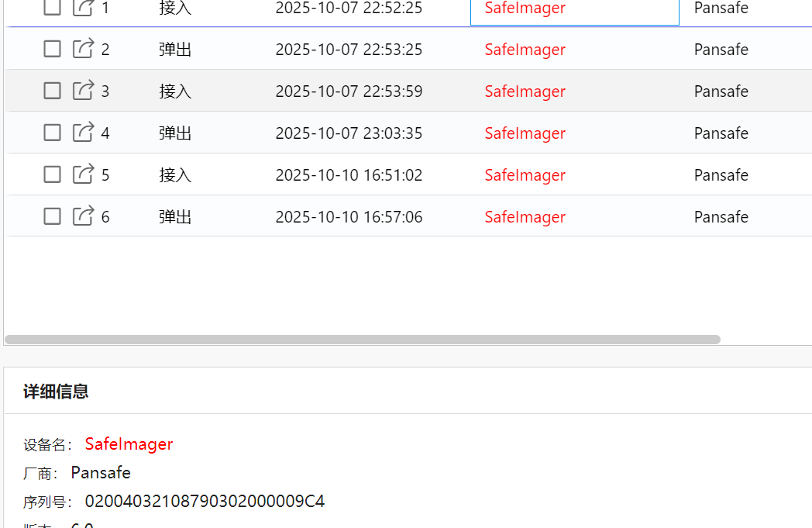The height and width of the screenshot is (528, 812).
Task: Click 接入 action cell in row 5
Action: (175, 175)
